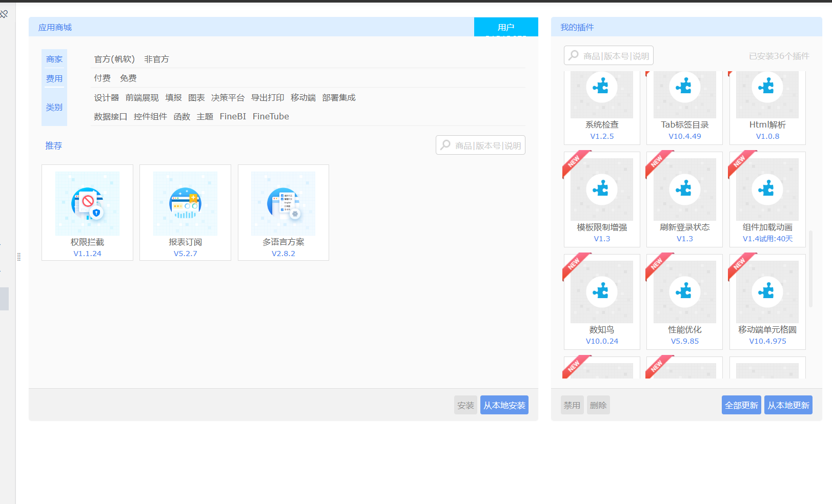
Task: Click version text V10.4.975
Action: [767, 341]
